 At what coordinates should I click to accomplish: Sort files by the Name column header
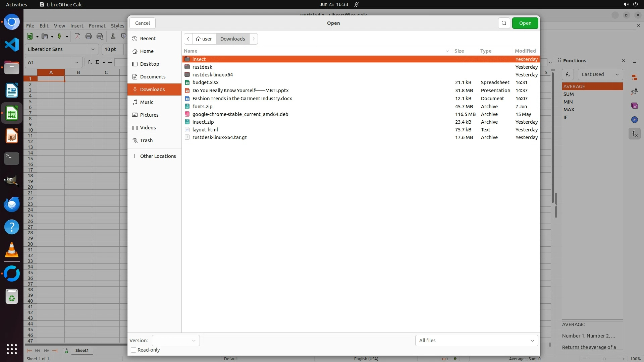tap(191, 51)
